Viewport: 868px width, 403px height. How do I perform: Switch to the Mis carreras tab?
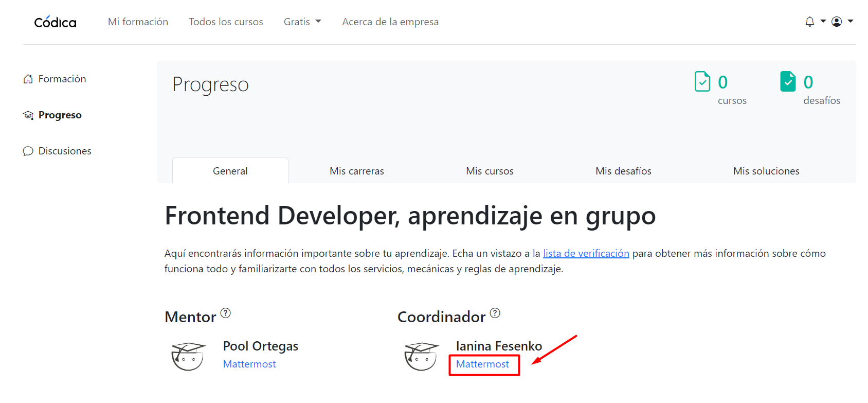click(357, 171)
